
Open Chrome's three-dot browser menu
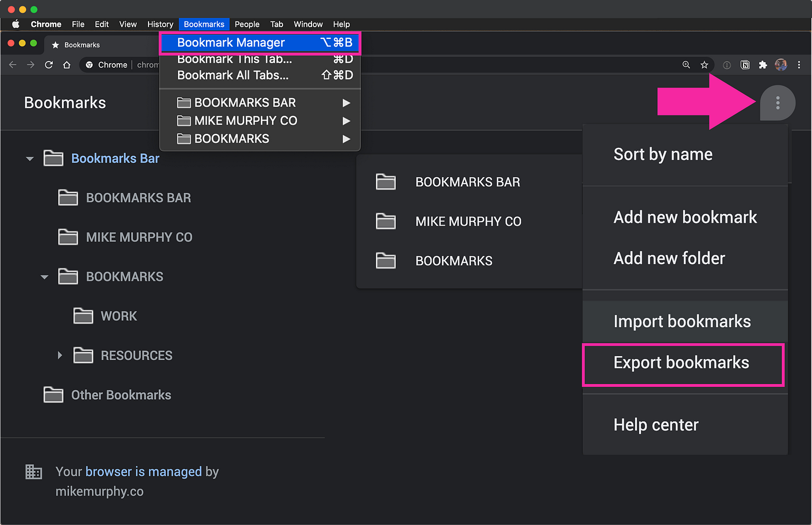[799, 64]
